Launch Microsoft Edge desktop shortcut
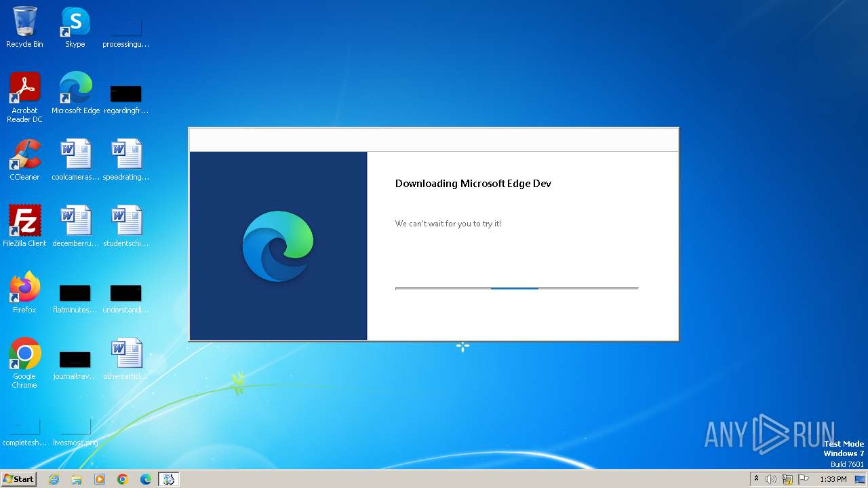 click(x=75, y=94)
